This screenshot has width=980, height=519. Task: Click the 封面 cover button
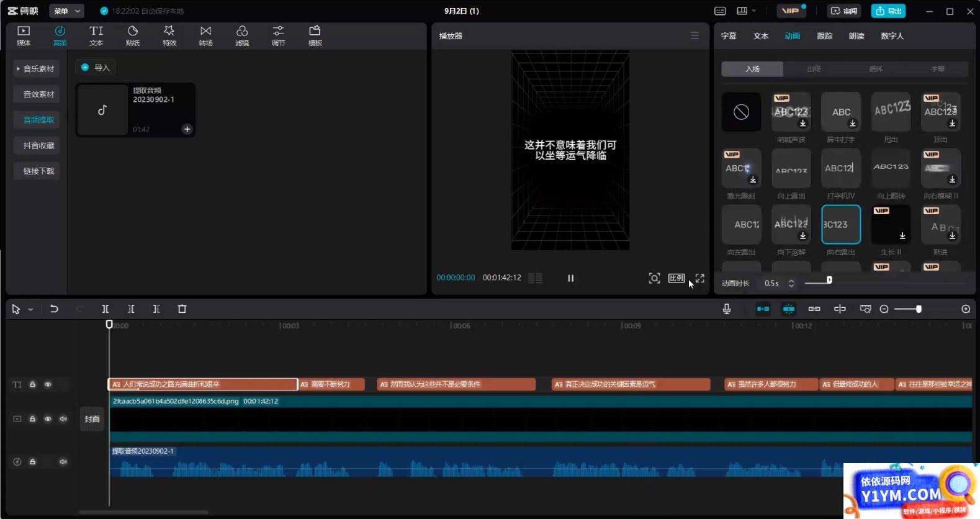(x=92, y=419)
